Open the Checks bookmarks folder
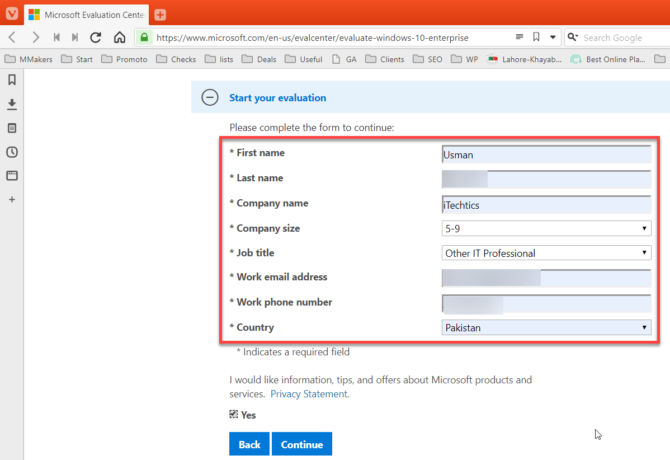670x460 pixels. click(x=176, y=59)
